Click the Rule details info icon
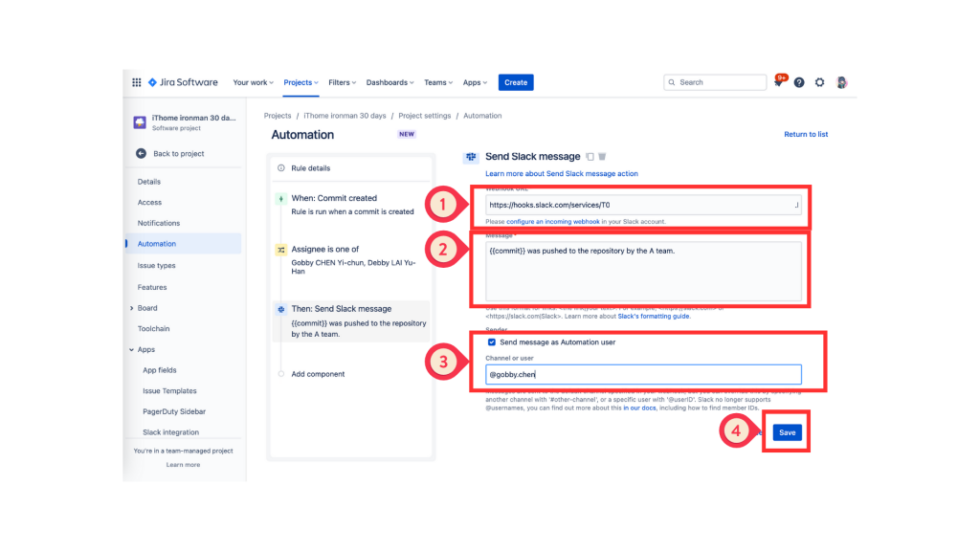Image resolution: width=980 pixels, height=551 pixels. (281, 168)
